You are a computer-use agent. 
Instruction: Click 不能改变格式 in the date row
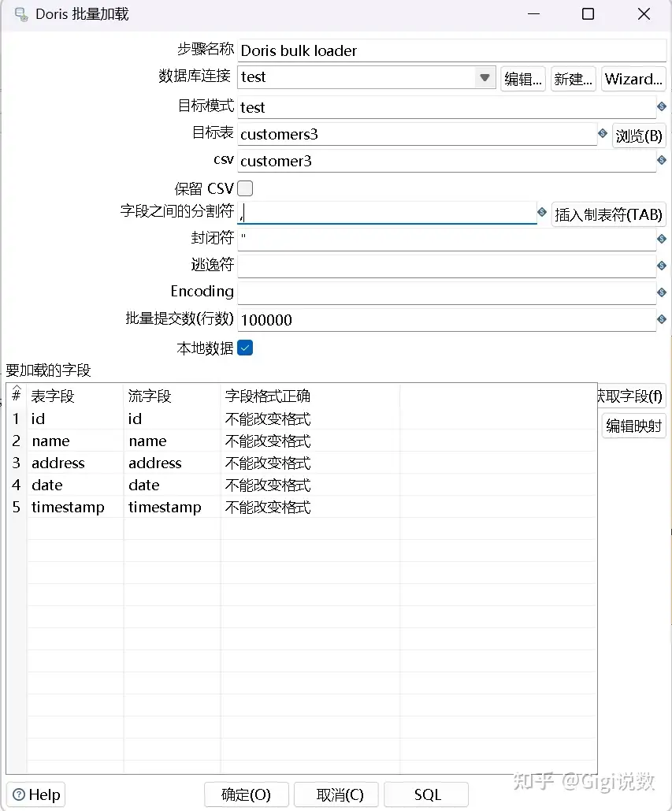pyautogui.click(x=268, y=485)
